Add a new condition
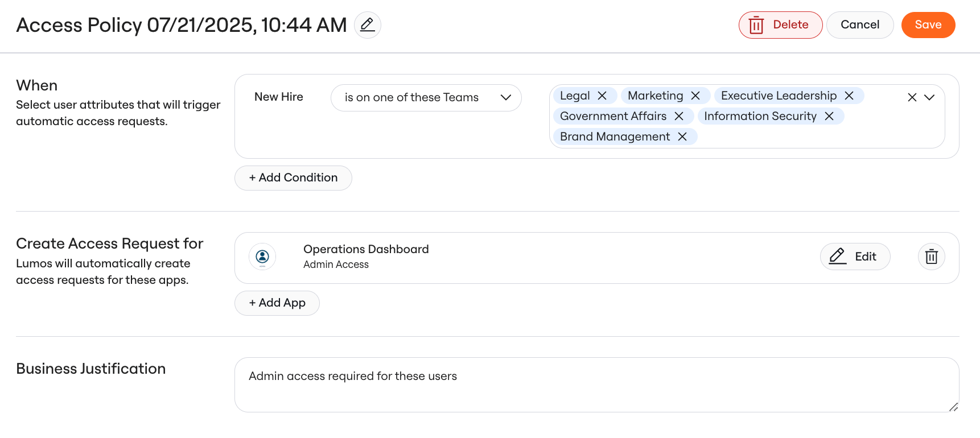 [x=293, y=178]
